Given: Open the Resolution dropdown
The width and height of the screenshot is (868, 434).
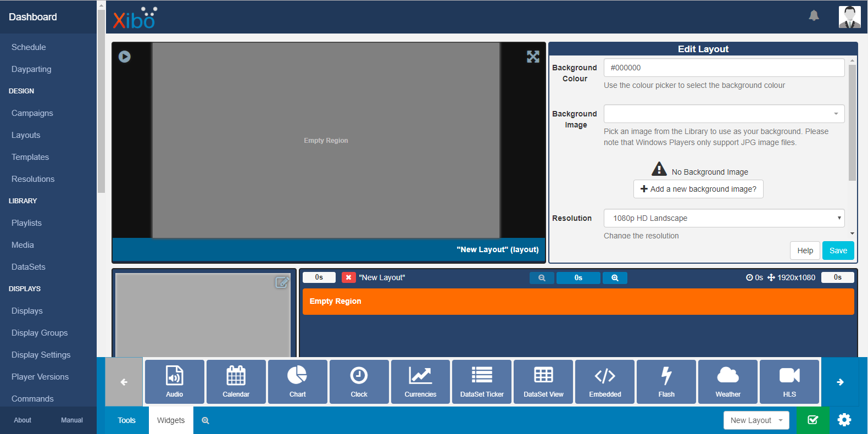Looking at the screenshot, I should (x=724, y=218).
